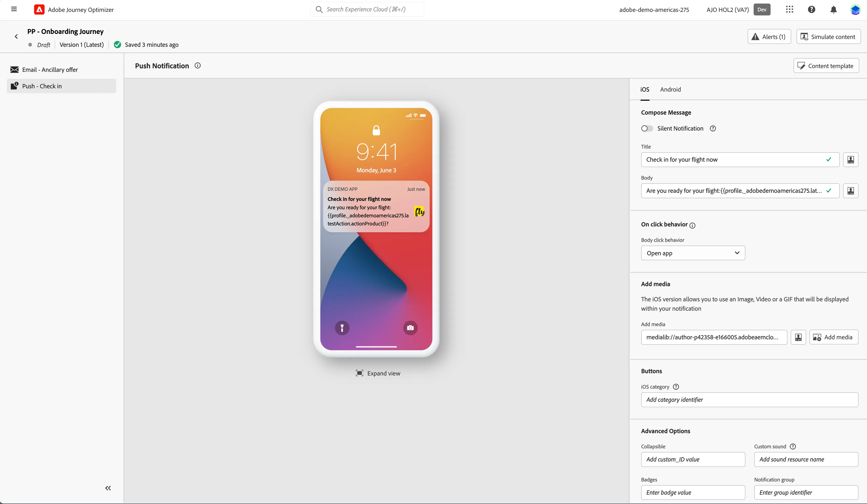Viewport: 867px width, 504px height.
Task: Open personalization editor for Body field
Action: coord(851,191)
